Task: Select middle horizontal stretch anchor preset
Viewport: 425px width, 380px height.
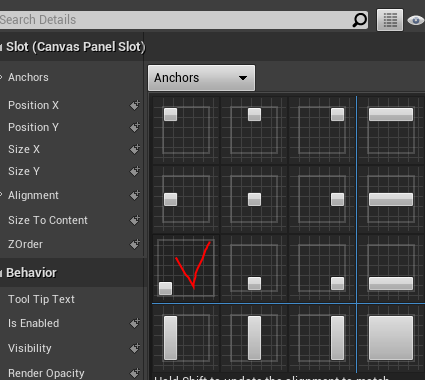Action: [x=391, y=199]
